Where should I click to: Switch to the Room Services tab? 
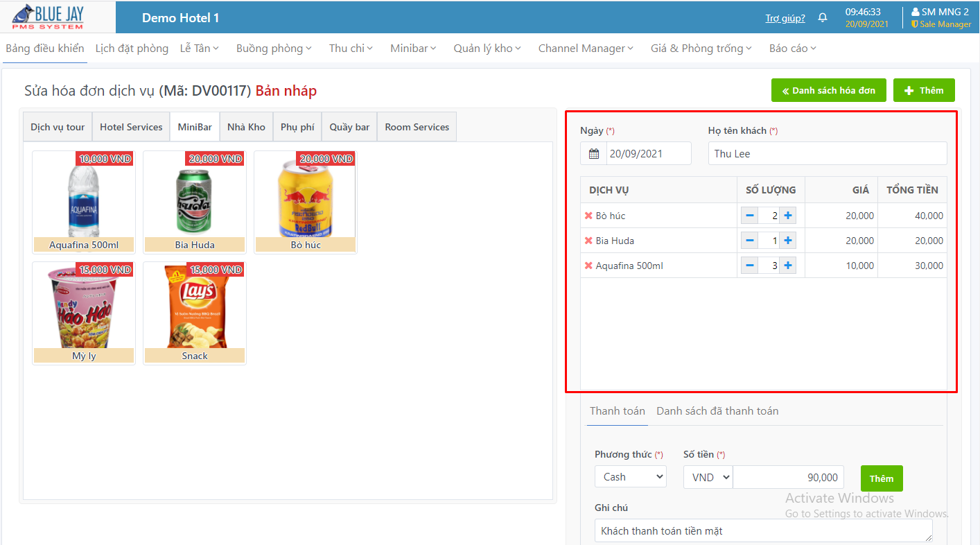pyautogui.click(x=417, y=127)
